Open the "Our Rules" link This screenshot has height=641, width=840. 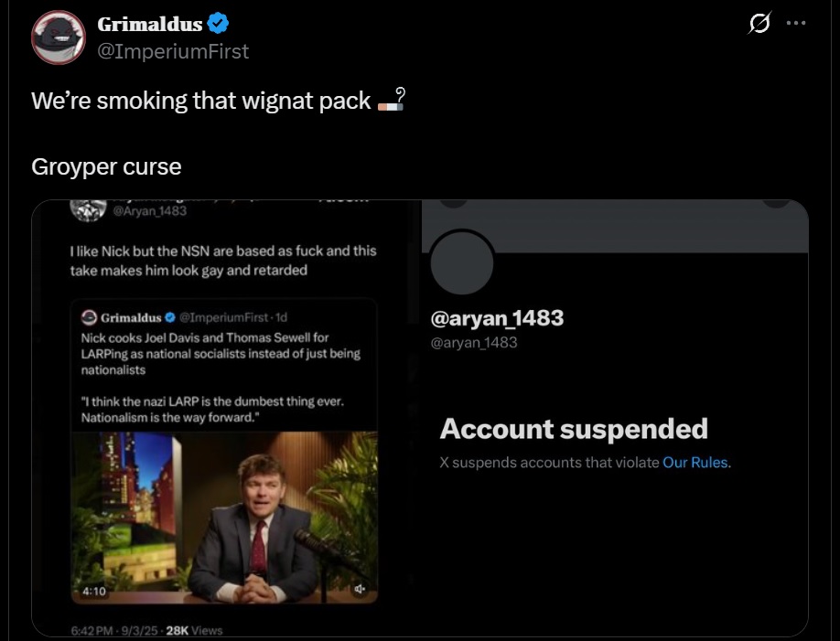click(x=695, y=463)
